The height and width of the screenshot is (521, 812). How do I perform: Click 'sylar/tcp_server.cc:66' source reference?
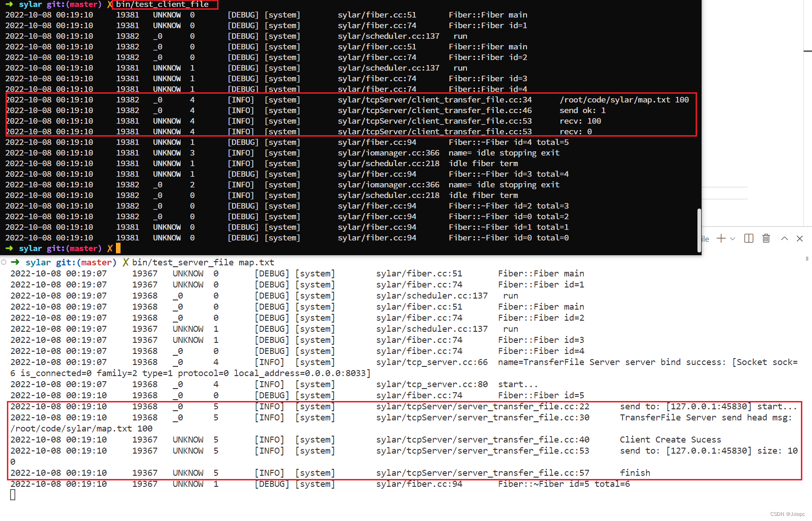(x=432, y=362)
